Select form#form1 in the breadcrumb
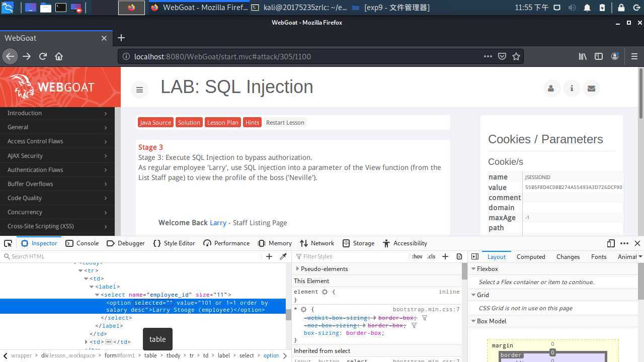The height and width of the screenshot is (362, 644). [120, 355]
